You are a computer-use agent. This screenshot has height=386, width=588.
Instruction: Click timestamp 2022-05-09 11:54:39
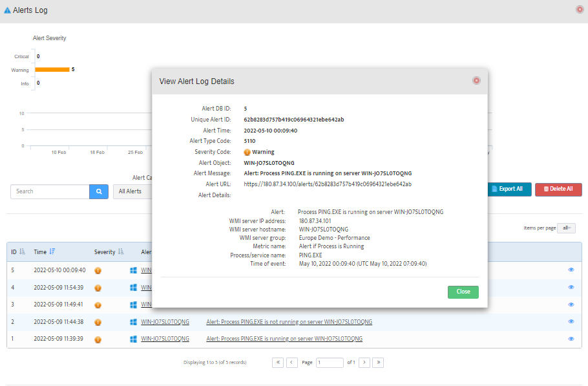point(59,288)
